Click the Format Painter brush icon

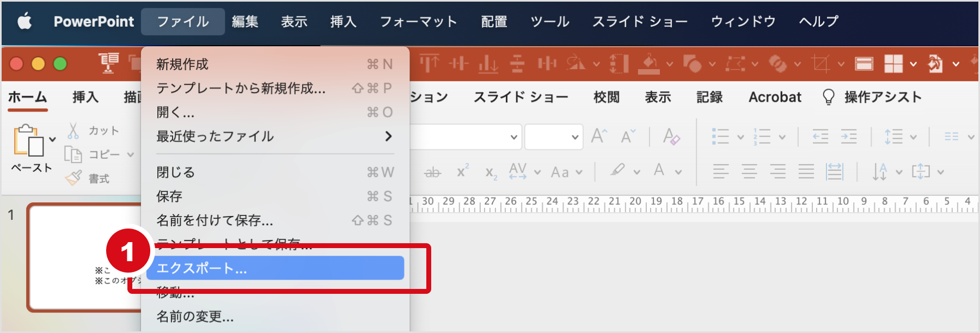click(x=73, y=178)
